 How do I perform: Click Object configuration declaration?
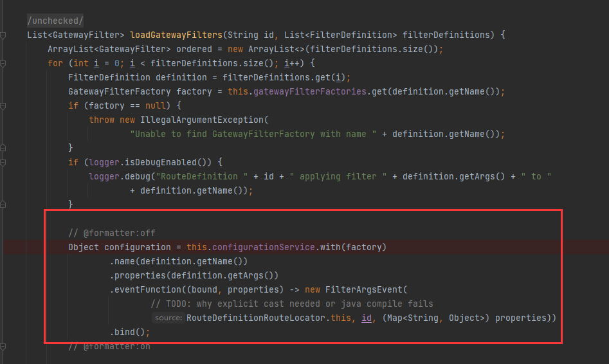119,248
